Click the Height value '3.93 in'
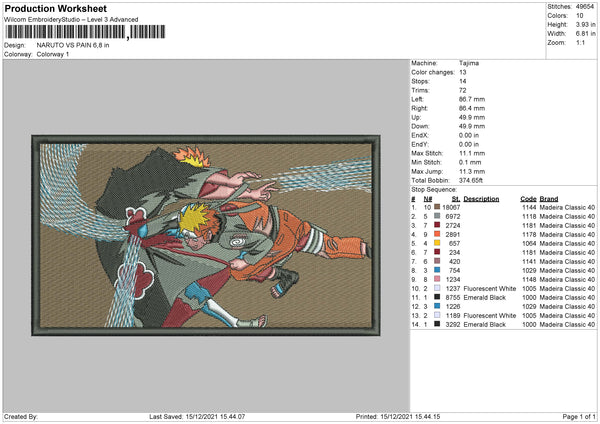 tap(585, 24)
